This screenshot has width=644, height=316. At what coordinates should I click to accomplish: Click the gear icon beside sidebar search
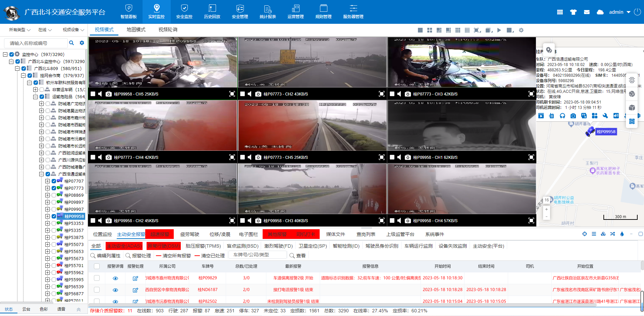point(82,43)
